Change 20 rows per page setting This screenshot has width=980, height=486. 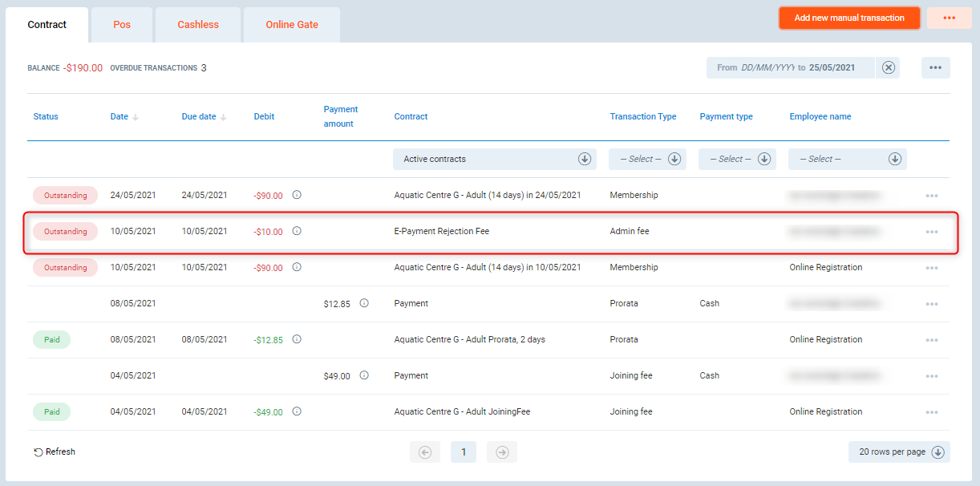click(x=899, y=452)
